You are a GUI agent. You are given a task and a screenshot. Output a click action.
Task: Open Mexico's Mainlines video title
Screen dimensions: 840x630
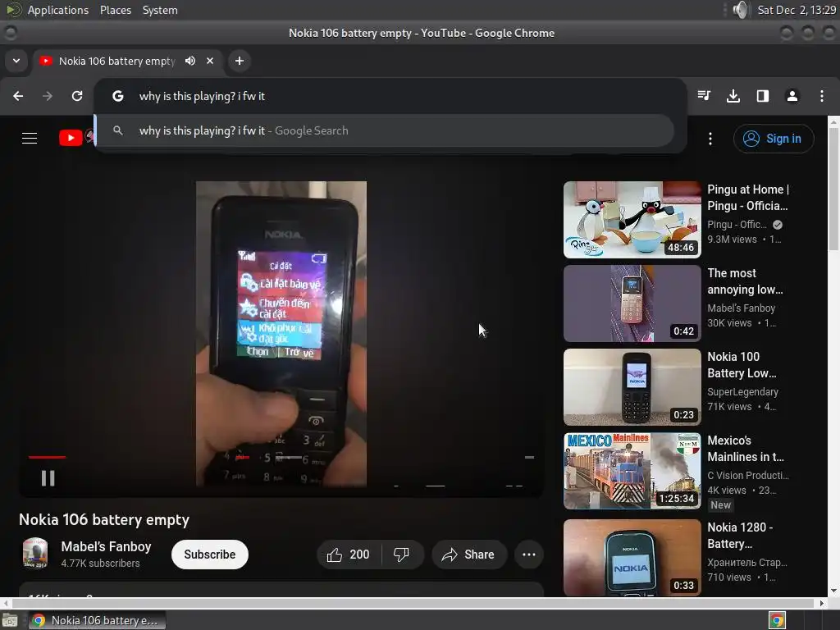(x=745, y=449)
